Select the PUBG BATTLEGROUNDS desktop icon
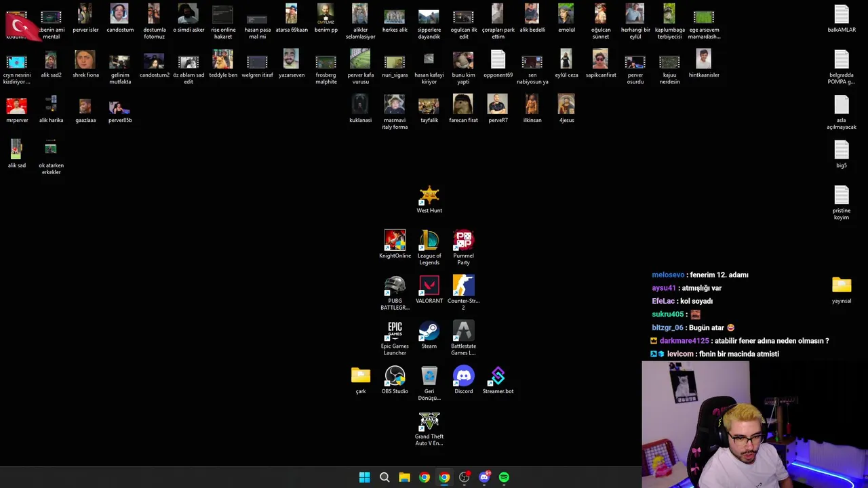The width and height of the screenshot is (868, 488). (395, 293)
